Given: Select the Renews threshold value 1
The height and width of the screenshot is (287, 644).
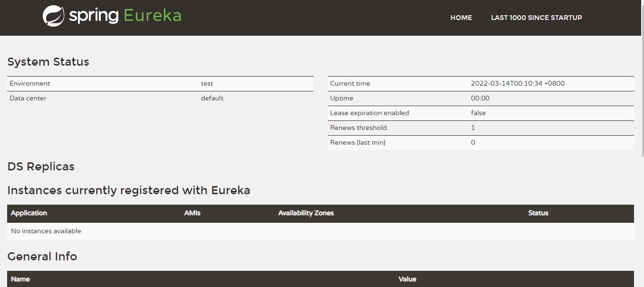Looking at the screenshot, I should tap(473, 128).
